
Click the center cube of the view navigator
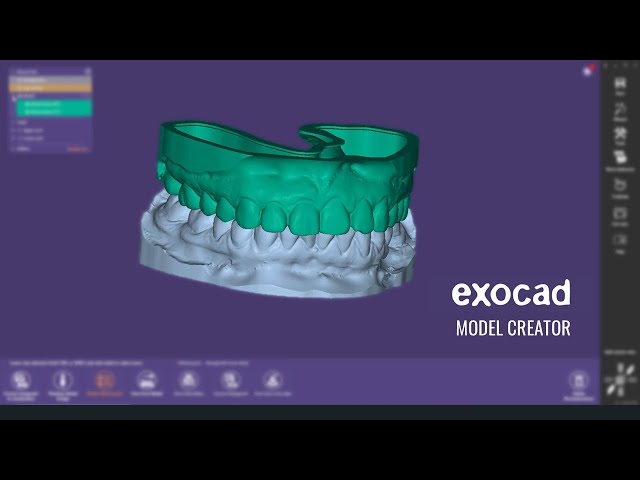pos(620,380)
